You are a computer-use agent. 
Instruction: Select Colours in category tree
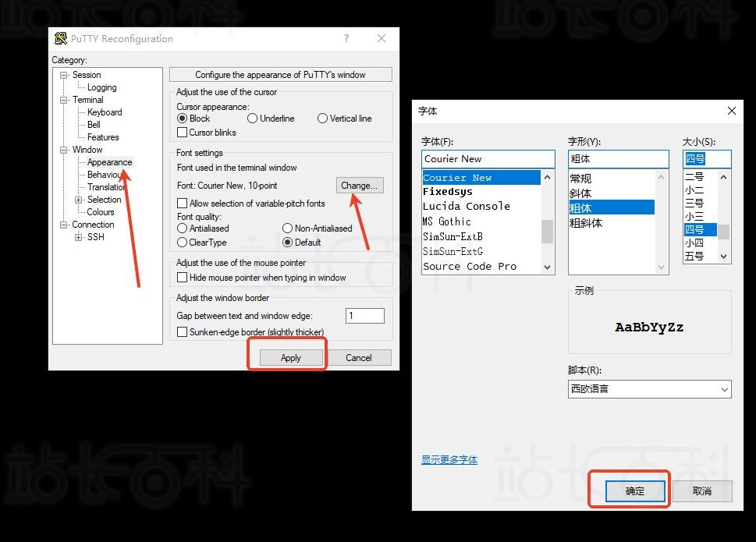pyautogui.click(x=101, y=212)
